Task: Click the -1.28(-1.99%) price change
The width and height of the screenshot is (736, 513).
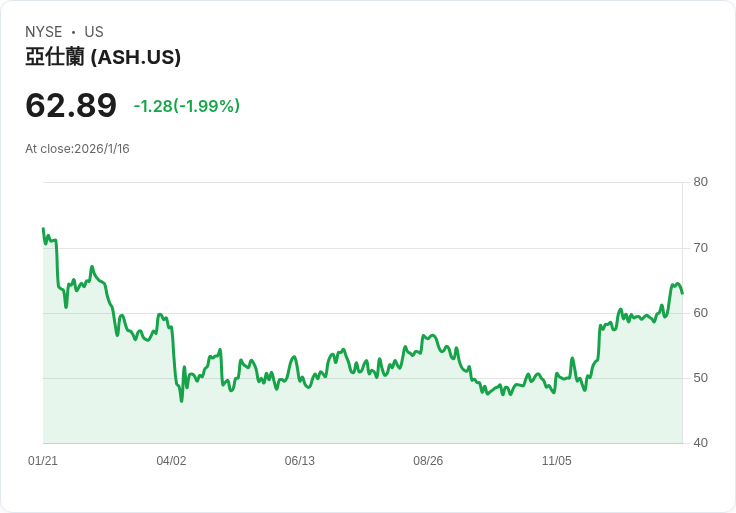Action: point(187,106)
